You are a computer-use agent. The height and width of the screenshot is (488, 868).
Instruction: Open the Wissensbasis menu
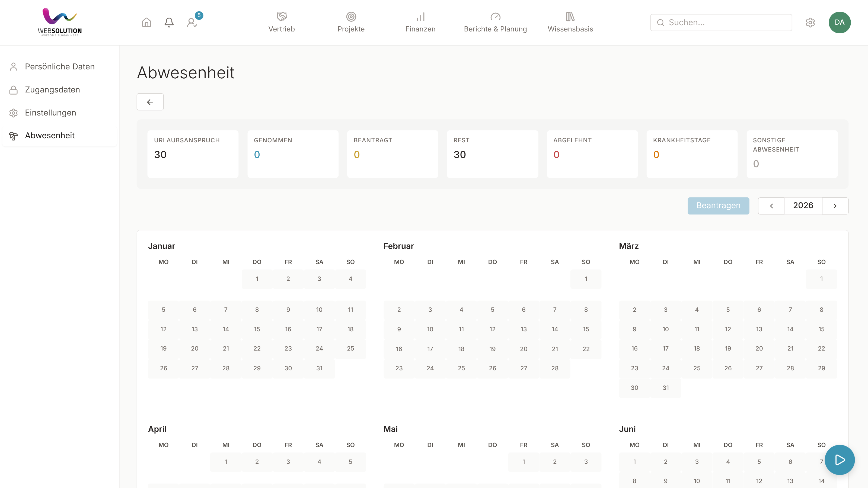coord(570,22)
